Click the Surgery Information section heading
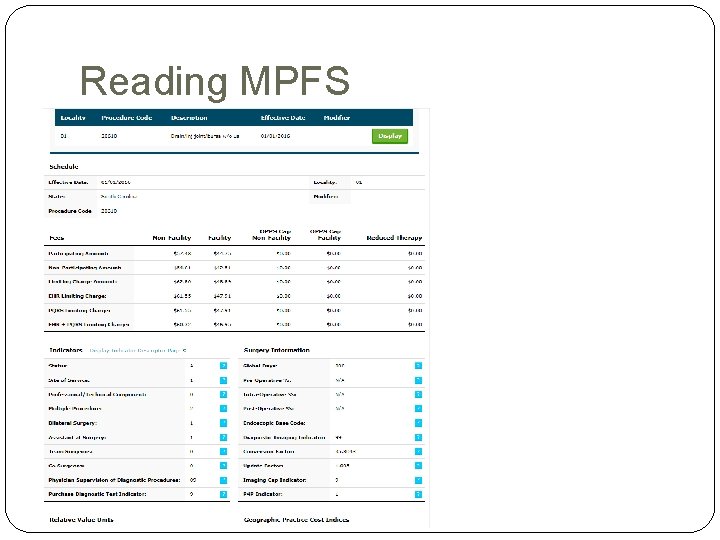This screenshot has width=720, height=540. coord(276,350)
